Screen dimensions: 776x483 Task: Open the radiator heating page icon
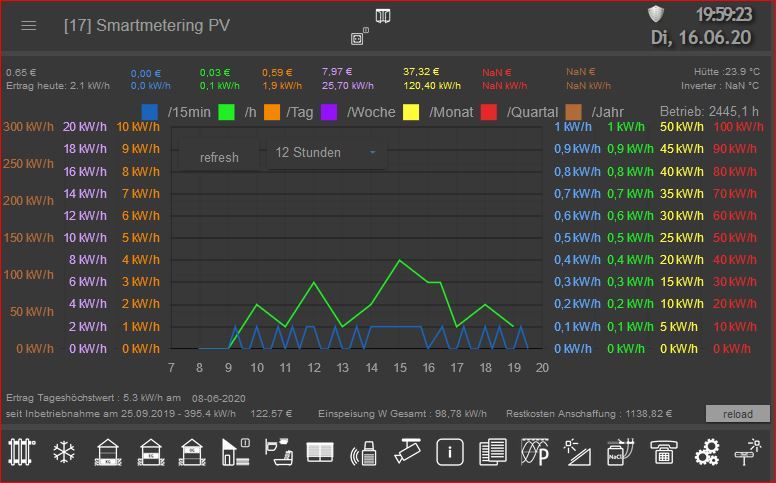click(x=21, y=452)
